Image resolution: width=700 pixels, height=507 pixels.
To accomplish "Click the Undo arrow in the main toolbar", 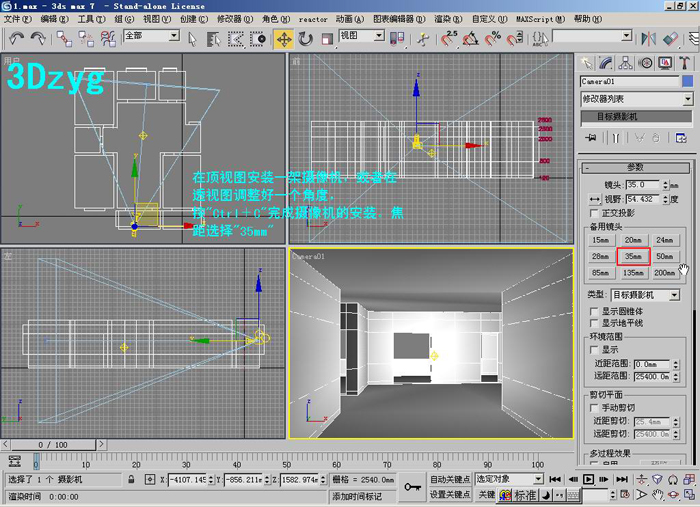I will [16, 39].
